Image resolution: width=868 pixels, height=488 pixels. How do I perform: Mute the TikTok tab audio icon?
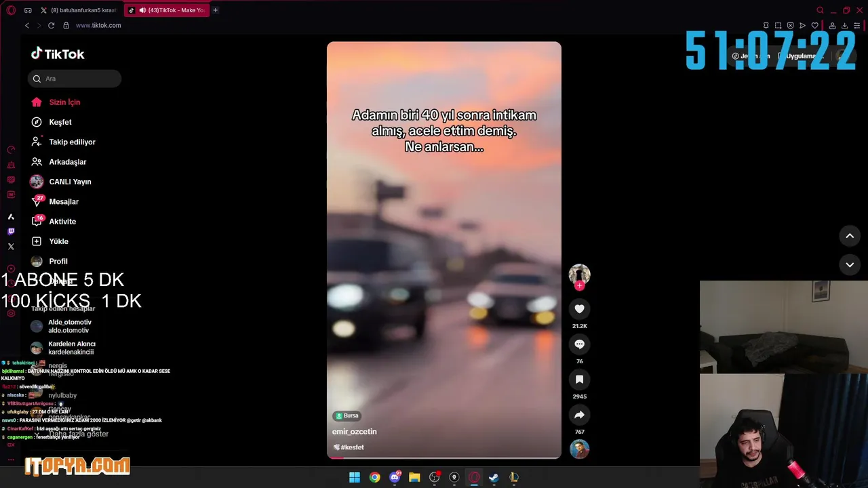(x=142, y=10)
